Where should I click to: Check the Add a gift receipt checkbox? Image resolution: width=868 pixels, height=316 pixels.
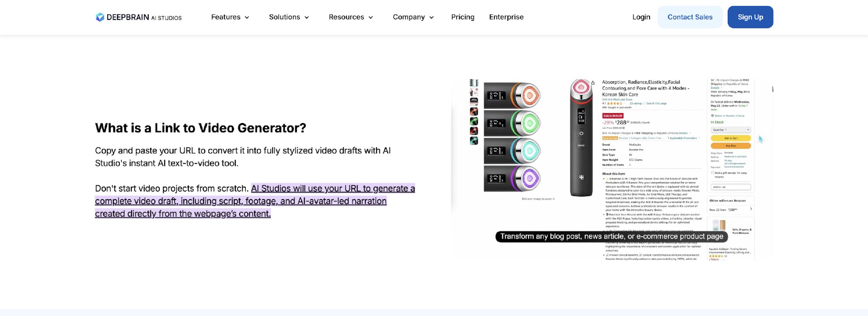pos(713,173)
